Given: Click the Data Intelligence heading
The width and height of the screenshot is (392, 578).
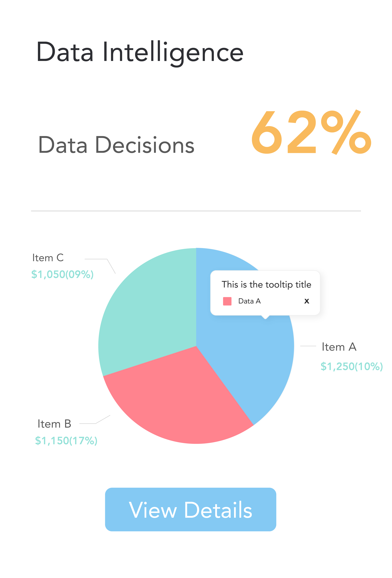Looking at the screenshot, I should (x=140, y=52).
